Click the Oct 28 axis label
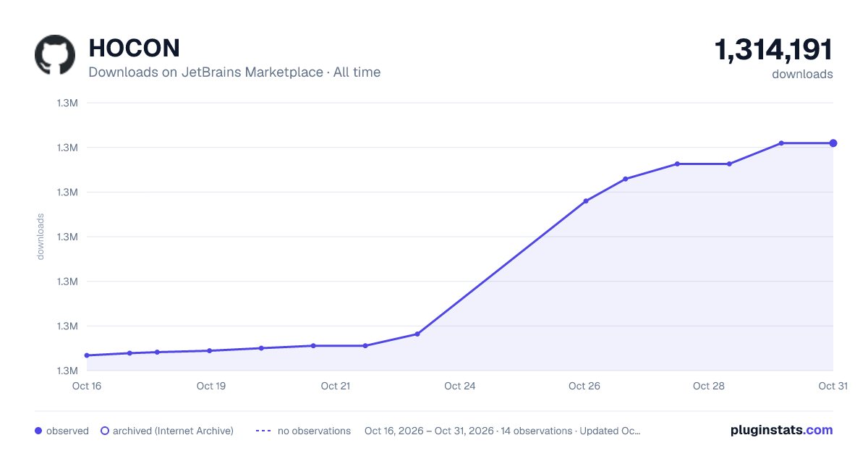This screenshot has width=868, height=456. tap(709, 386)
